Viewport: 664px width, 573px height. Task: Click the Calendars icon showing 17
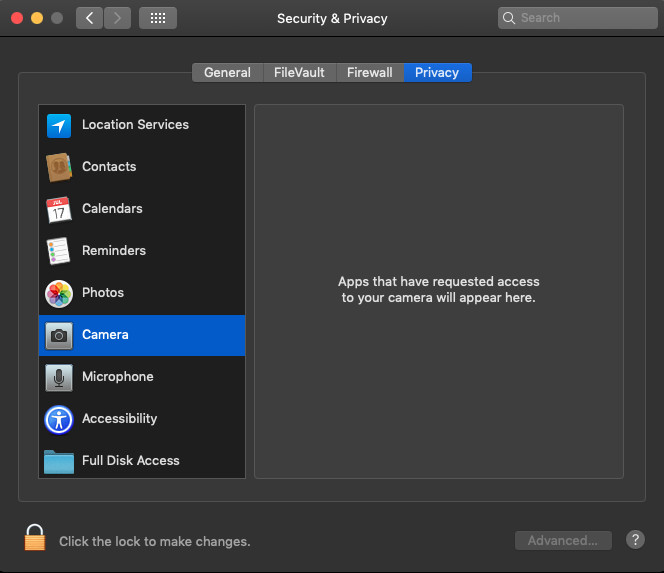[59, 209]
